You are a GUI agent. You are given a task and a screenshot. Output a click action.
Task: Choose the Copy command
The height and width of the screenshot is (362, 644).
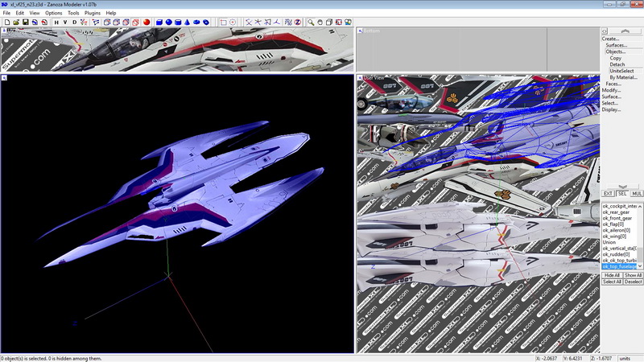pos(615,58)
